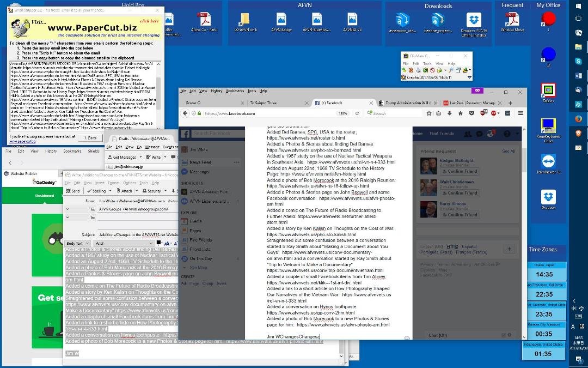Open the Body Text paragraph style dropdown
The image size is (588, 368).
(77, 243)
